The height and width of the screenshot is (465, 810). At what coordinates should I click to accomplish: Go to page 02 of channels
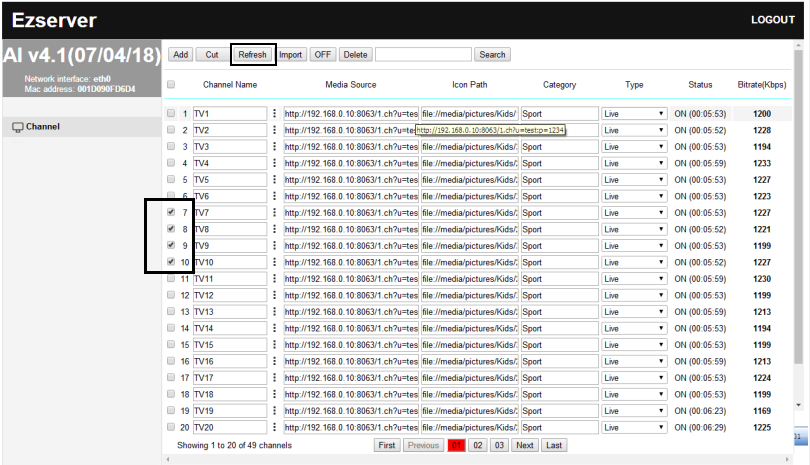click(x=478, y=445)
